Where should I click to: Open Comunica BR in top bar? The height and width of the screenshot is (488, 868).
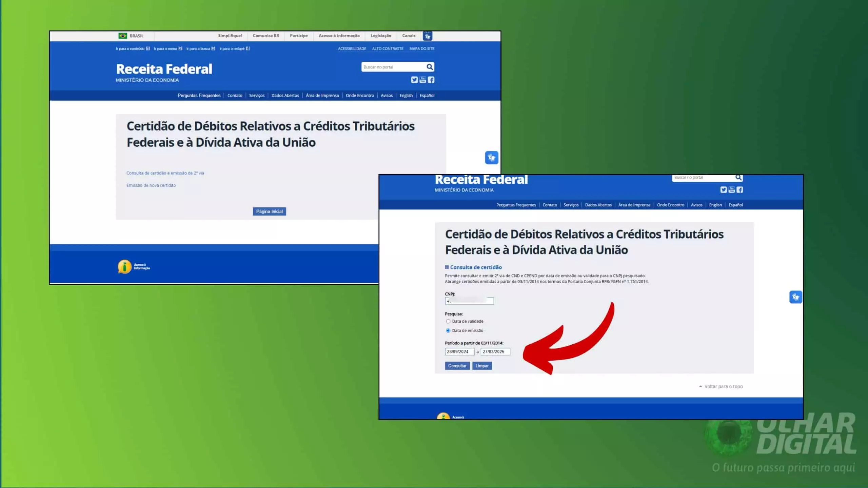tap(266, 36)
